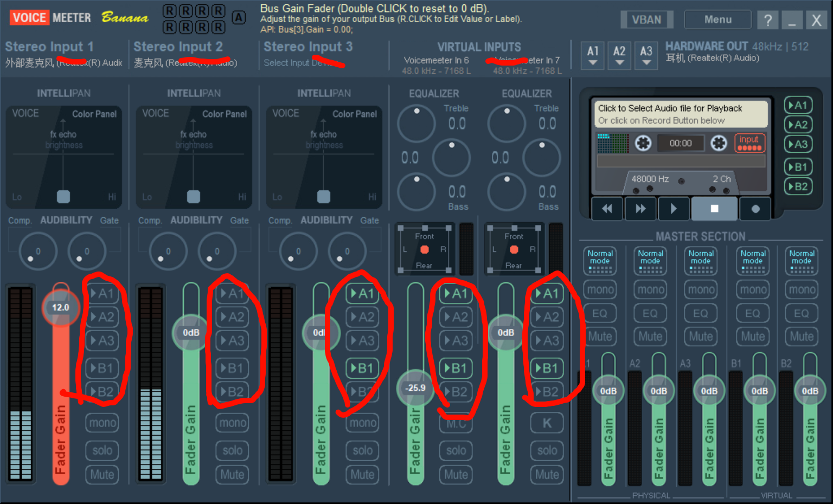Solo Stereo Input 2 strip
This screenshot has width=833, height=504.
(232, 450)
